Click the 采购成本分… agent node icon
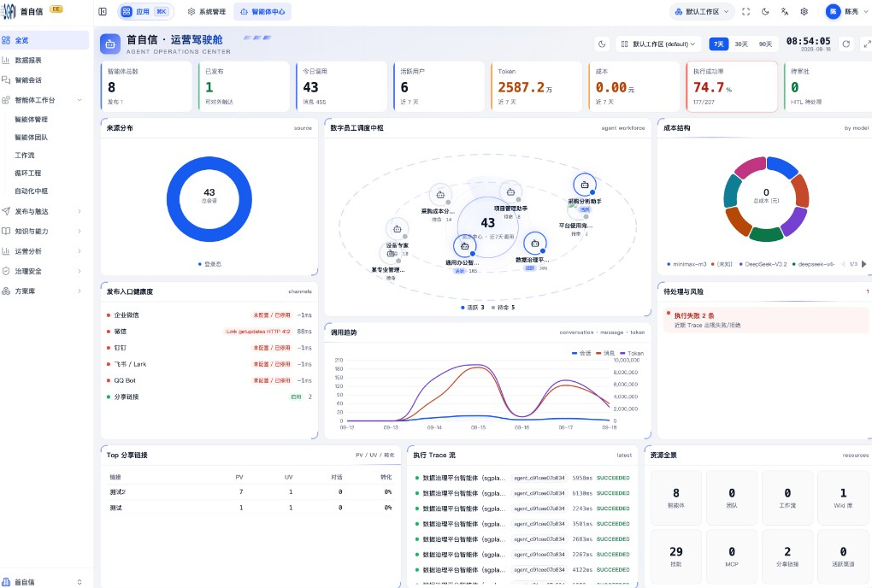The width and height of the screenshot is (872, 588). click(440, 195)
